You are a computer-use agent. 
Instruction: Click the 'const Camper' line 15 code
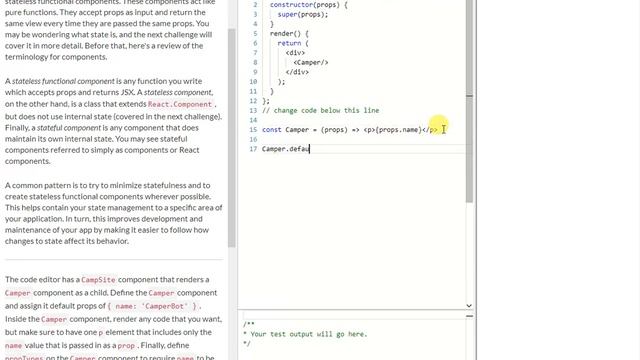349,130
